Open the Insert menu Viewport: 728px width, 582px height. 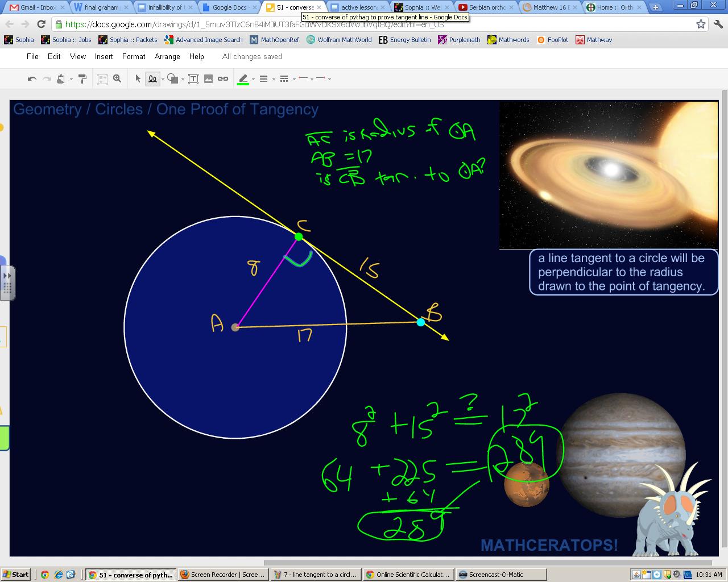coord(104,56)
